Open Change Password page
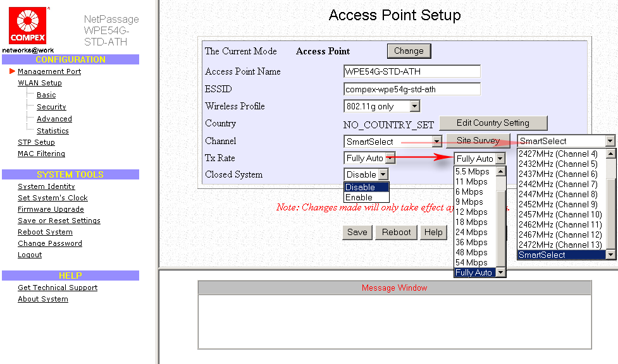 point(50,243)
